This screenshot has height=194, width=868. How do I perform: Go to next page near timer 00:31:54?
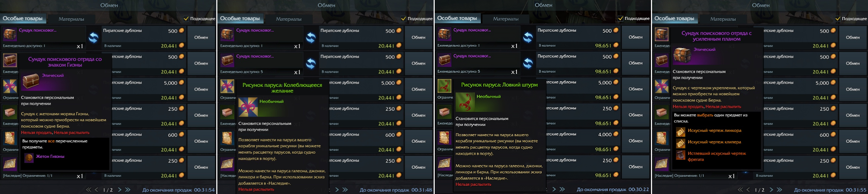pos(120,190)
